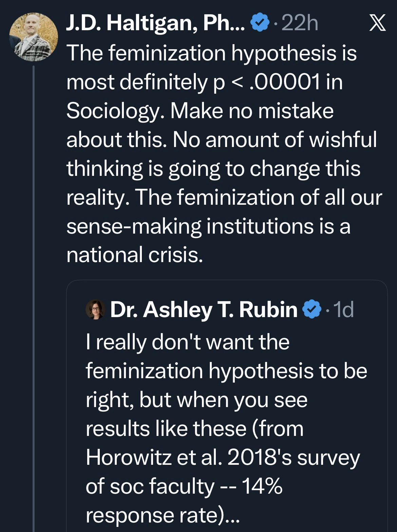This screenshot has width=397, height=532.
Task: Click J.D. Haltigan's blue verified badge
Action: click(260, 24)
